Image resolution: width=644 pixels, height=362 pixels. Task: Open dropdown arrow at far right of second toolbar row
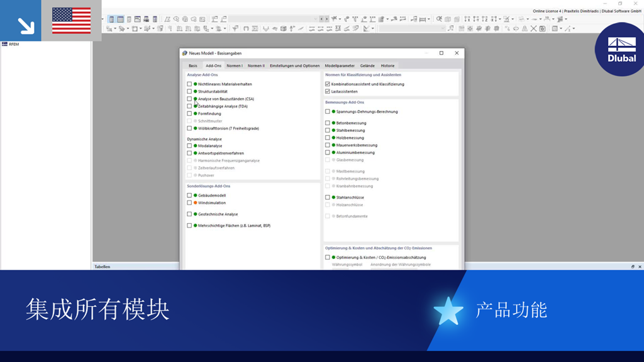coord(574,29)
